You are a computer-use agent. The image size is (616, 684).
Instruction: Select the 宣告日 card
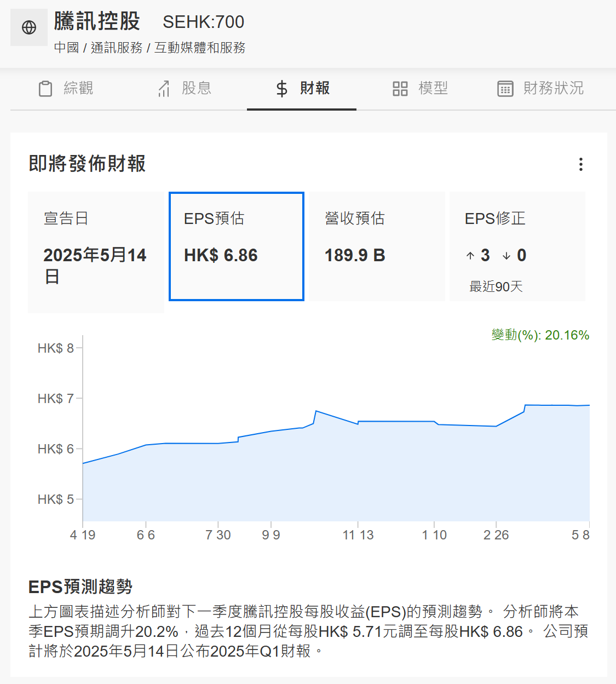coord(96,252)
